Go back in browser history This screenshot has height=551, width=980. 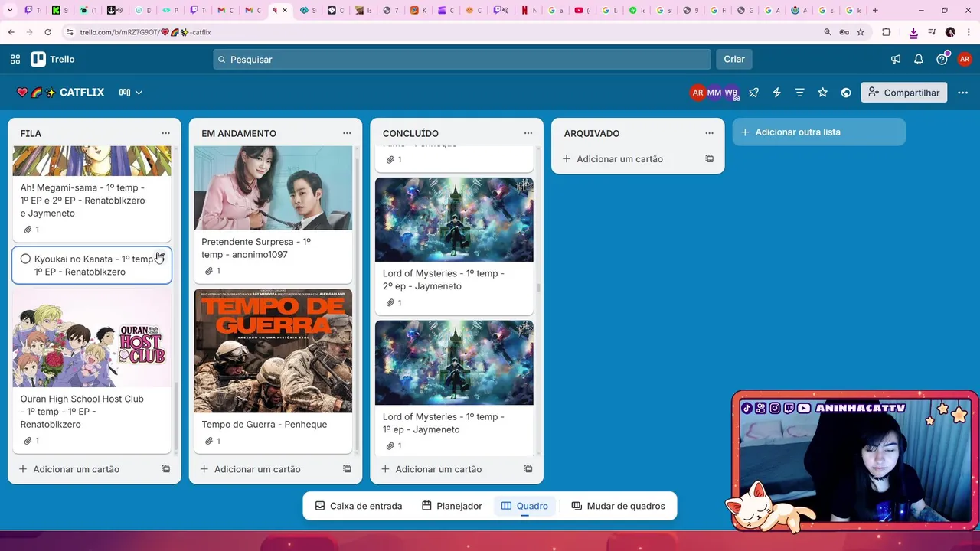click(x=11, y=32)
